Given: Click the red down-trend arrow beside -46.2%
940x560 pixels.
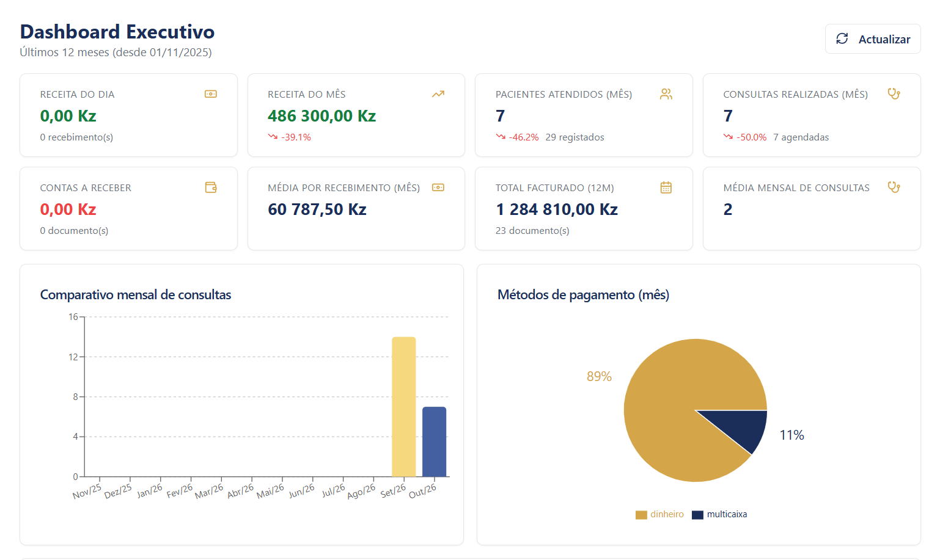Looking at the screenshot, I should (x=501, y=137).
